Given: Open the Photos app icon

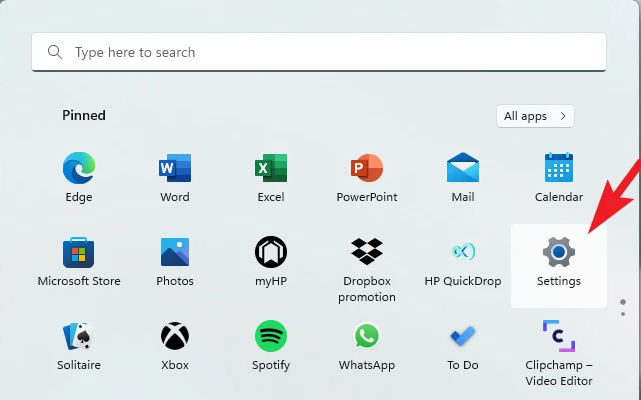Looking at the screenshot, I should (175, 252).
